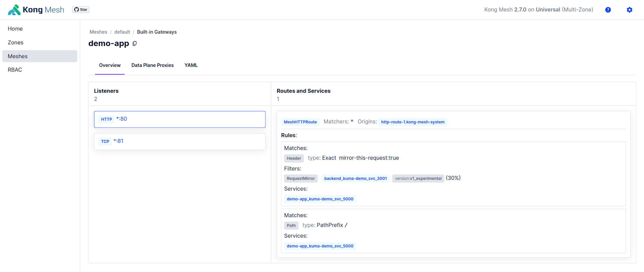
Task: Open Zones in sidebar
Action: tap(15, 43)
